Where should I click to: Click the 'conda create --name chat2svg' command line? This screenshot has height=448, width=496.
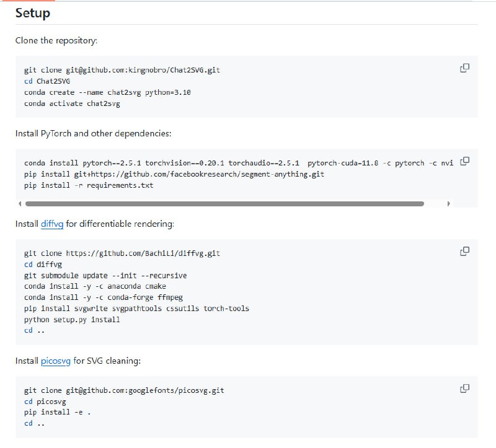[107, 92]
